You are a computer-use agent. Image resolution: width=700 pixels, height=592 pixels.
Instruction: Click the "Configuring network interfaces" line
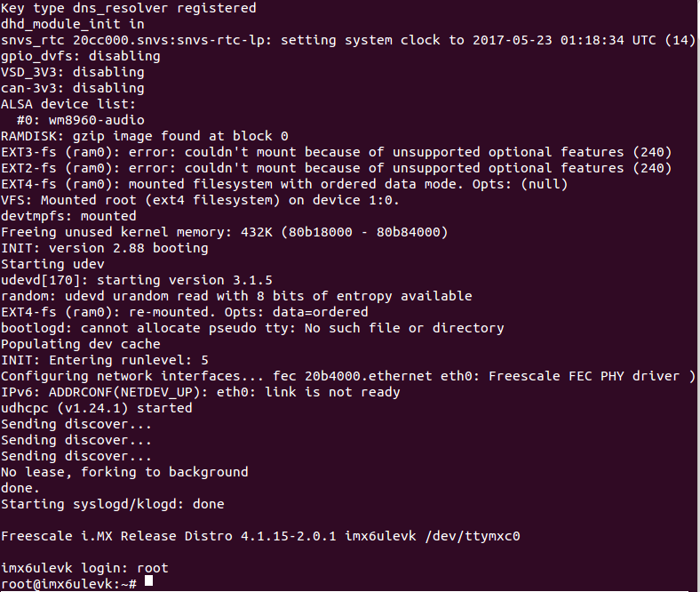click(x=348, y=376)
